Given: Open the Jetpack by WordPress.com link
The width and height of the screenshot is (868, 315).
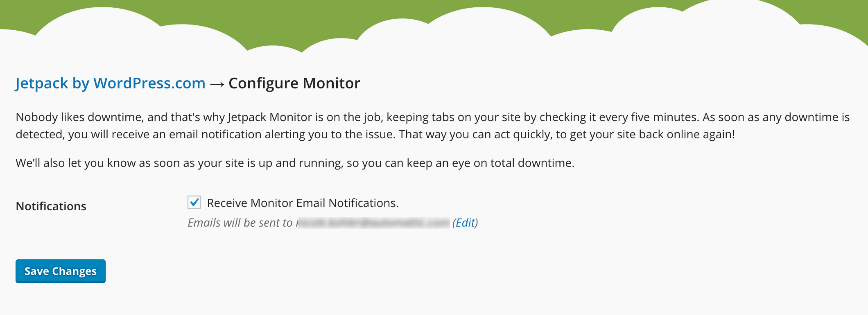Looking at the screenshot, I should pyautogui.click(x=110, y=83).
